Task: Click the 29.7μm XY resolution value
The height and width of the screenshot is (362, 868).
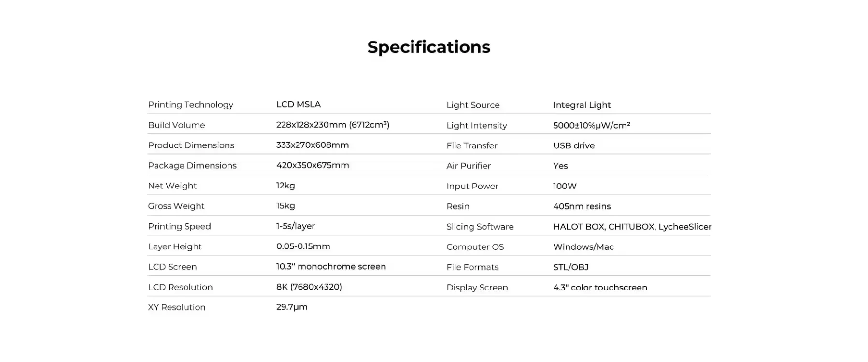Action: click(292, 307)
